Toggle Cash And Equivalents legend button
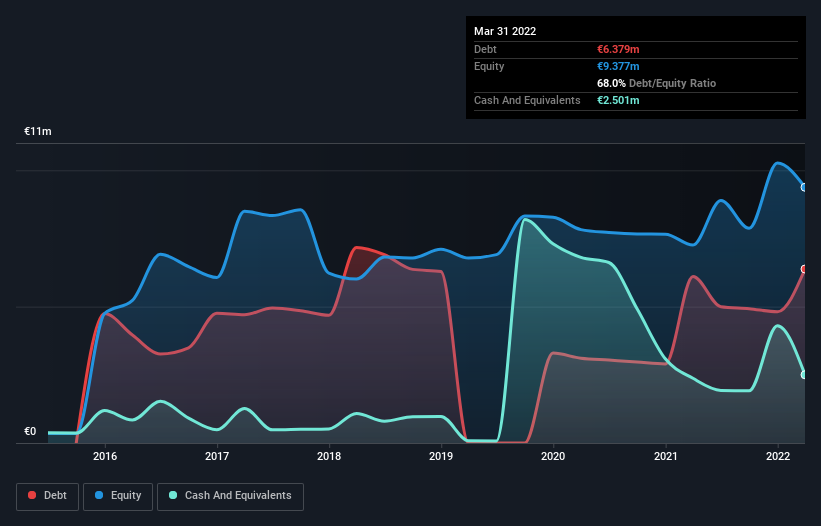821x526 pixels. click(x=230, y=496)
